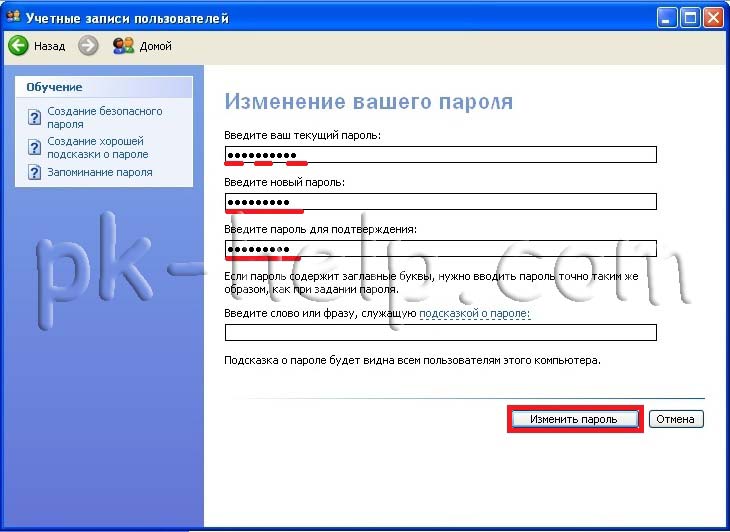This screenshot has width=730, height=532.
Task: Click the Введите ваш текущий пароль label
Action: click(303, 135)
